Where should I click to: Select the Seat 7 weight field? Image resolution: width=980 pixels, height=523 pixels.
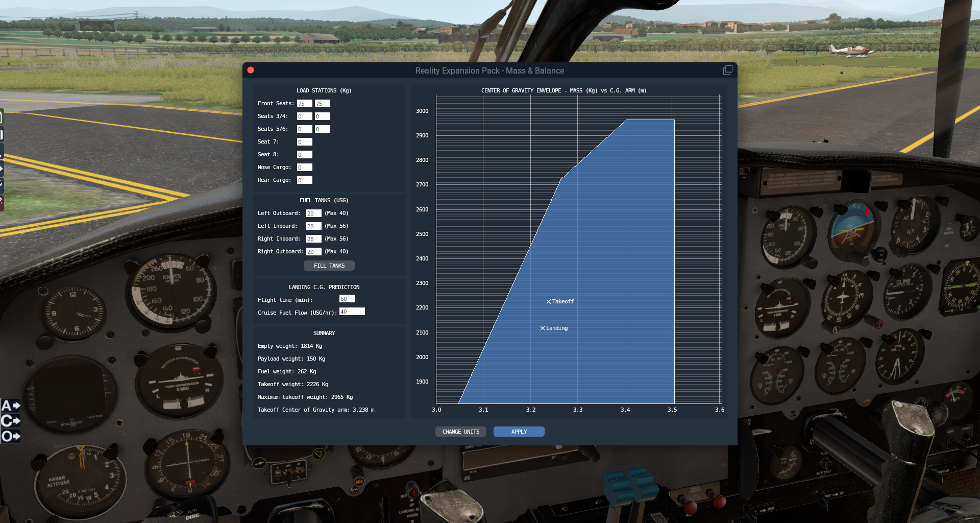click(305, 142)
